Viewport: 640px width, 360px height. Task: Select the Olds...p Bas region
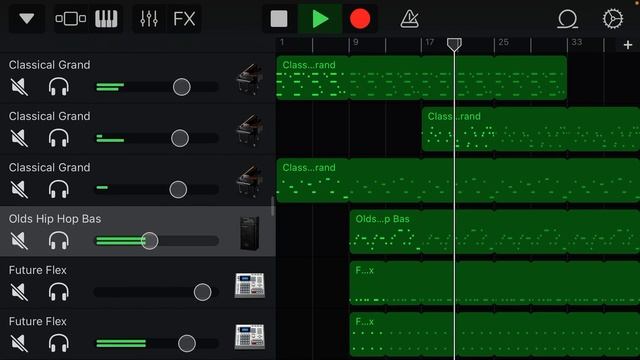(x=495, y=232)
